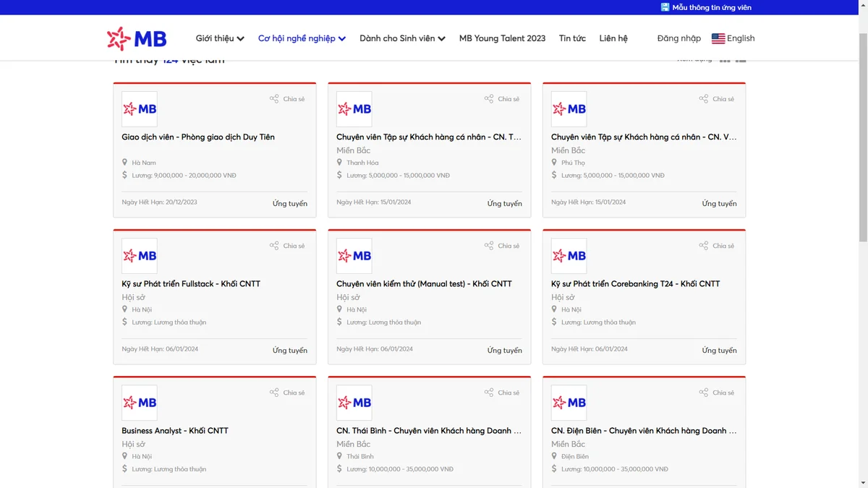Open the Chuyên viên kiểm thử (Manual test) title
The width and height of the screenshot is (868, 488).
(x=424, y=283)
